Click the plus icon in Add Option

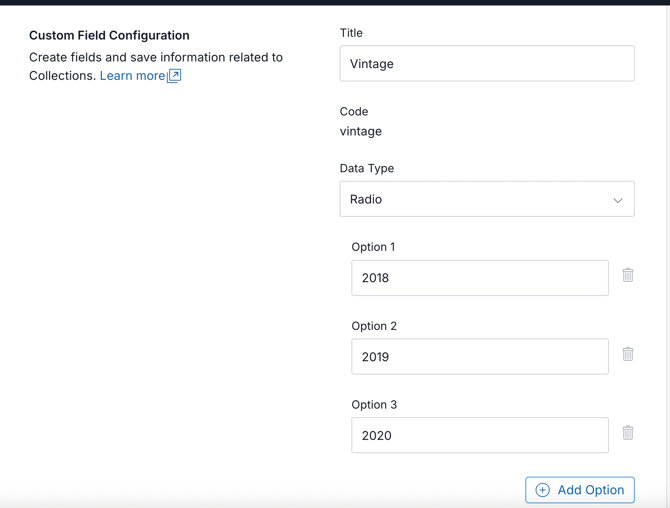543,490
